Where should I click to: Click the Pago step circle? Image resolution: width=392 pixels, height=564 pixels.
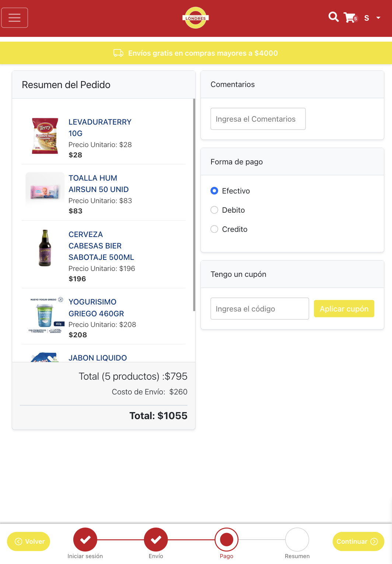click(x=227, y=540)
